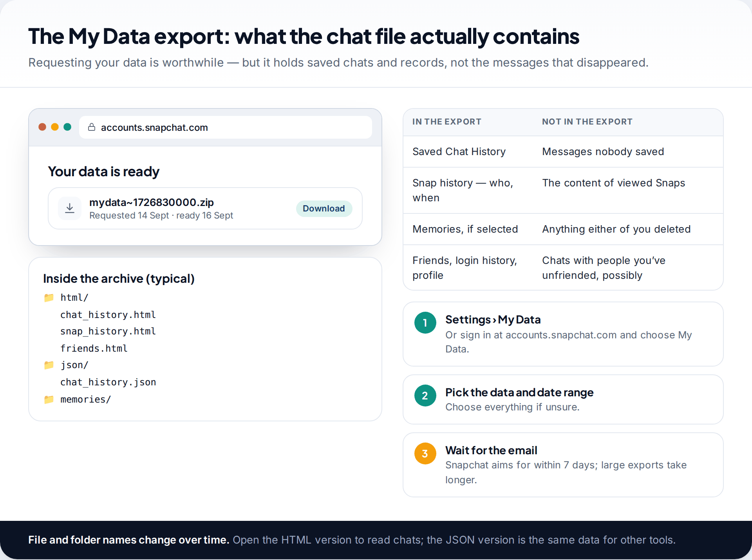Screen dimensions: 752x560
Task: Click the download arrow icon beside mydata zip
Action: [70, 208]
